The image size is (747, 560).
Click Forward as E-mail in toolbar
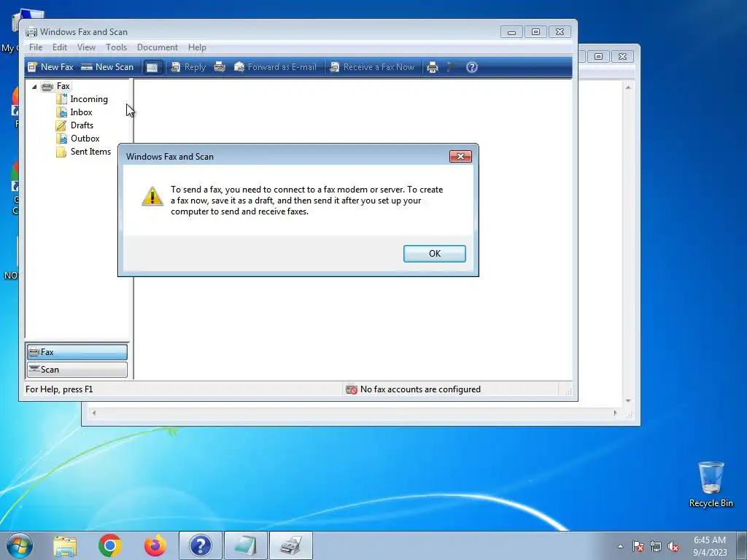point(275,67)
